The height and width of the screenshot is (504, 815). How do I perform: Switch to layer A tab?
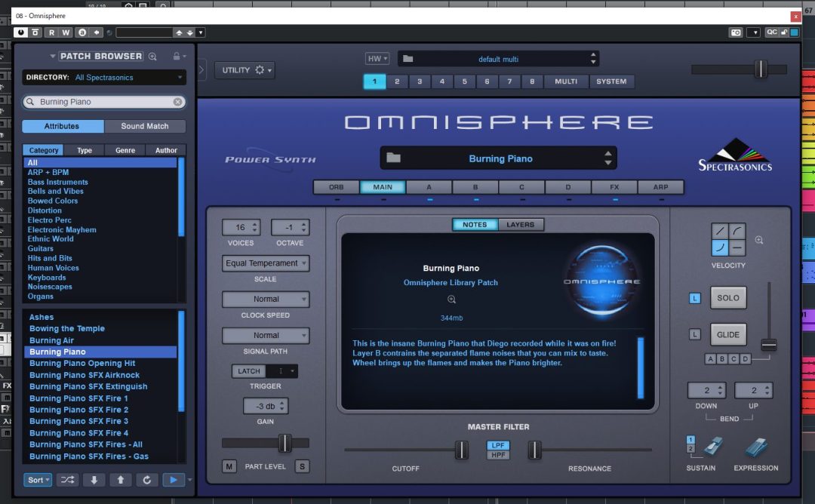(x=429, y=187)
